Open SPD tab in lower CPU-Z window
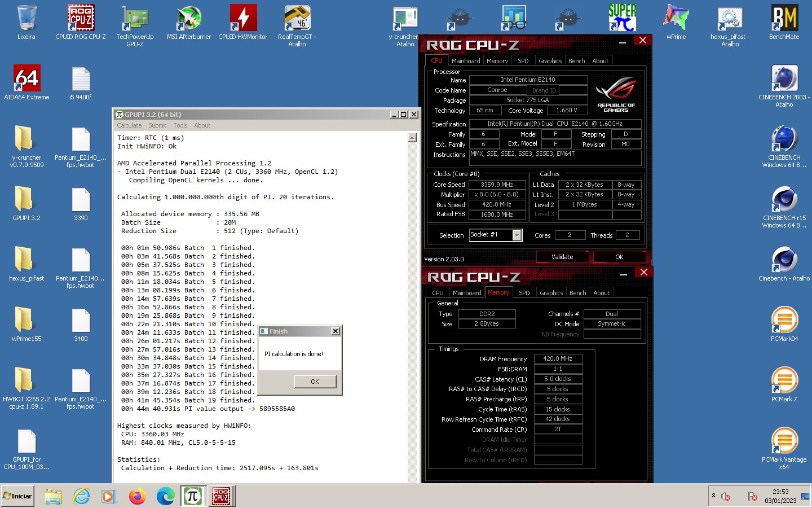This screenshot has height=508, width=812. (x=524, y=293)
